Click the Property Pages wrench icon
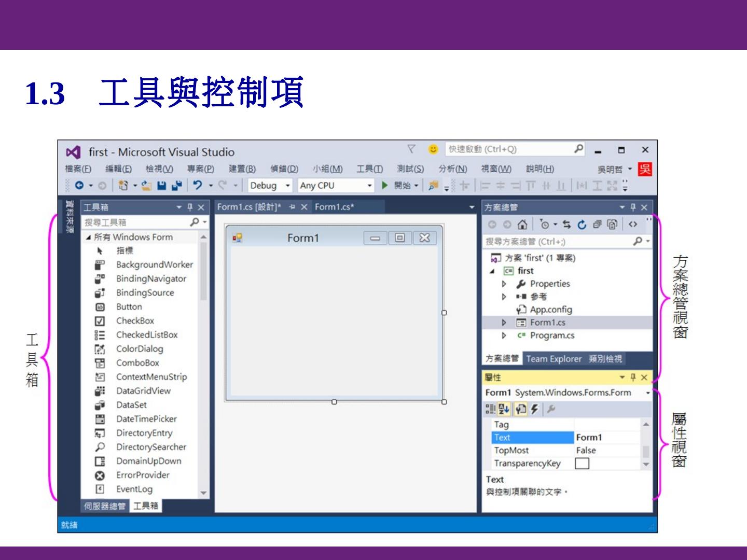747x560 pixels. 551,409
